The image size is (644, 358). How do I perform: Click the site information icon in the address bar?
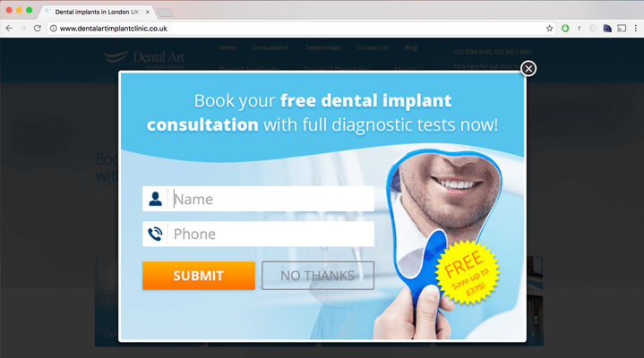point(54,29)
